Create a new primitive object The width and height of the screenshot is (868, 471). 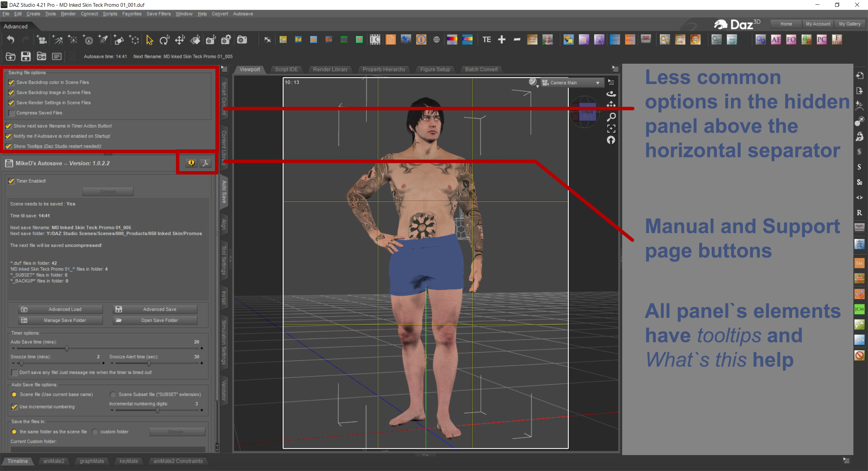(x=119, y=40)
